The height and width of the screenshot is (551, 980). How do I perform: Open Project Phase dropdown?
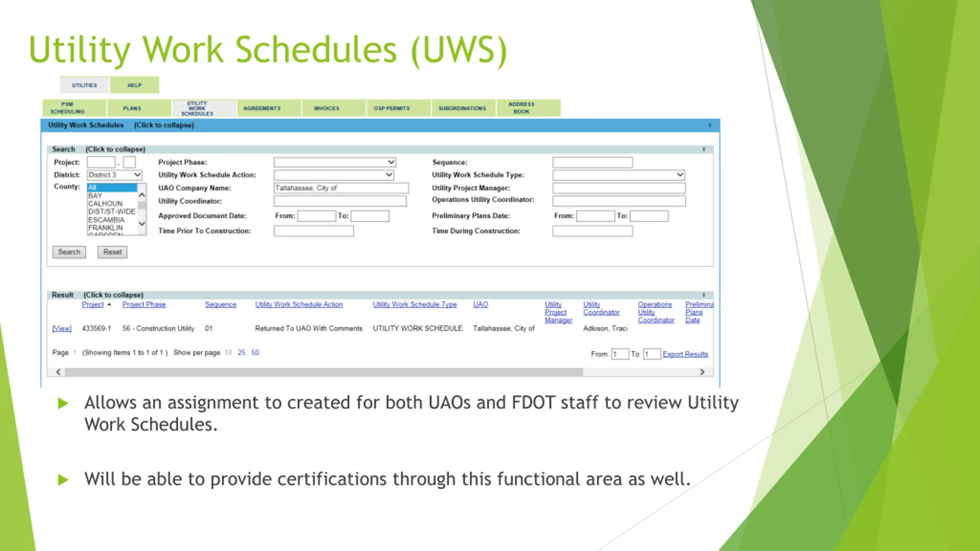coord(335,162)
